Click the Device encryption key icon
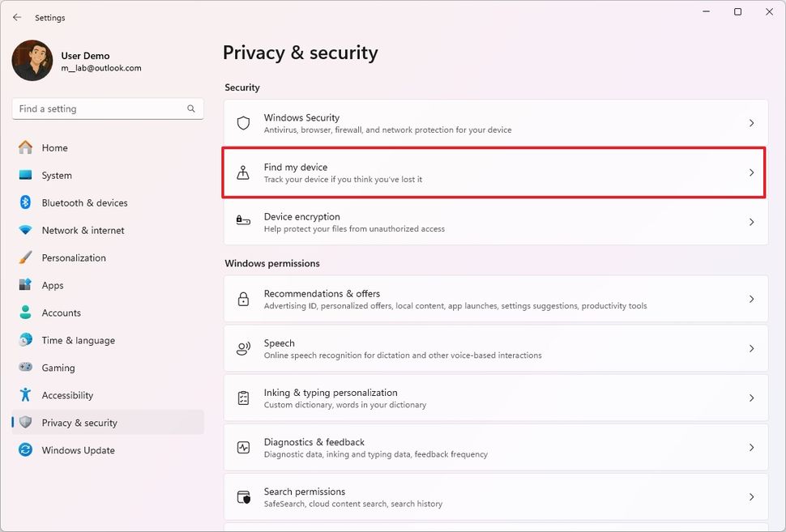This screenshot has height=532, width=786. 243,221
